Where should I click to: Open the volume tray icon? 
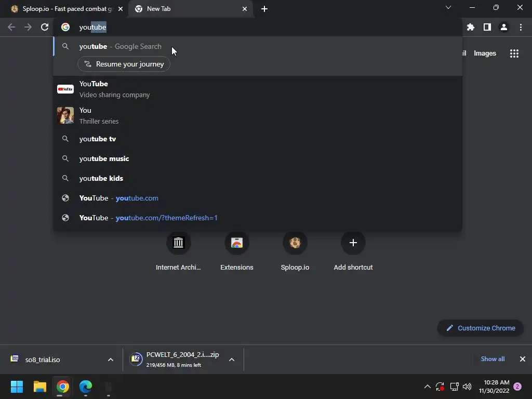467,387
